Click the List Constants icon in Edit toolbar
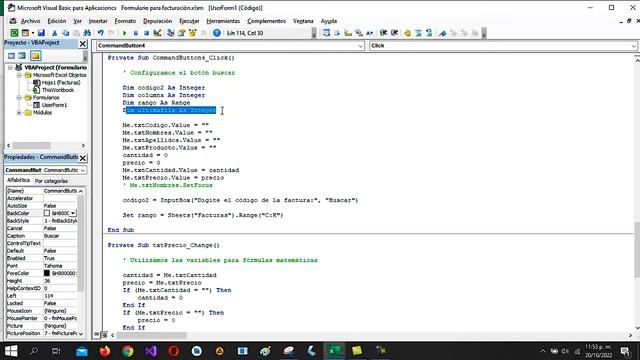Viewport: 640px width, 360px height. (337, 33)
